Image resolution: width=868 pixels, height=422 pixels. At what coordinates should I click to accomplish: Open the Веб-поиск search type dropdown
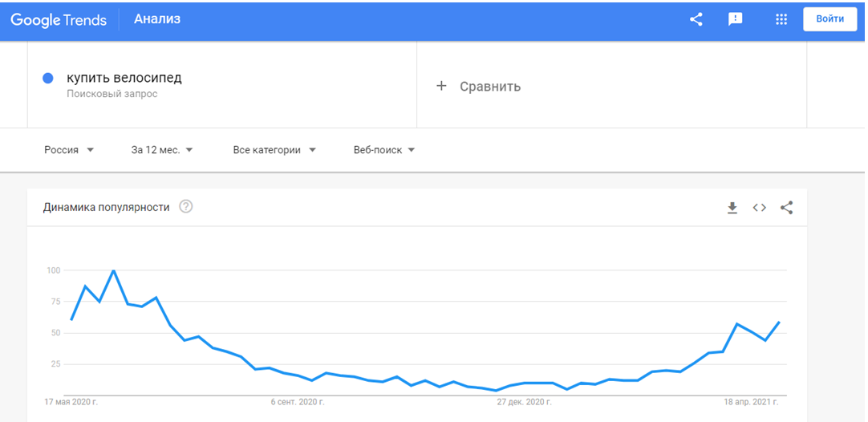pyautogui.click(x=384, y=150)
